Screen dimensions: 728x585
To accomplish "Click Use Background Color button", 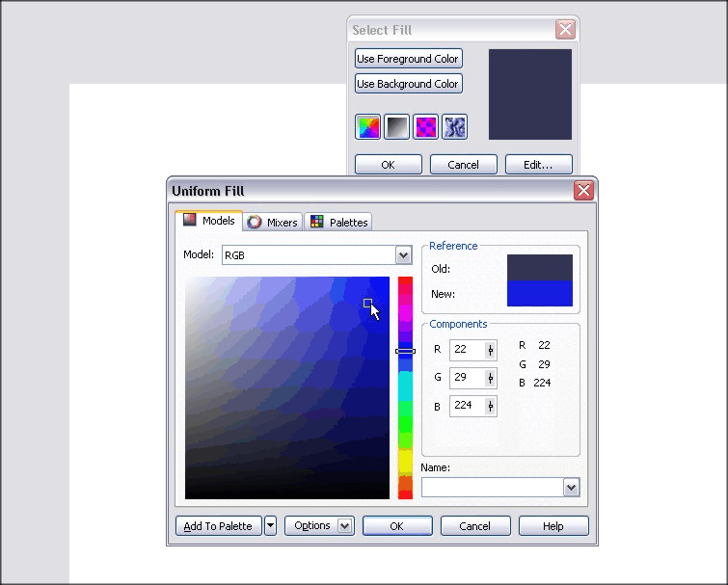I will click(408, 84).
